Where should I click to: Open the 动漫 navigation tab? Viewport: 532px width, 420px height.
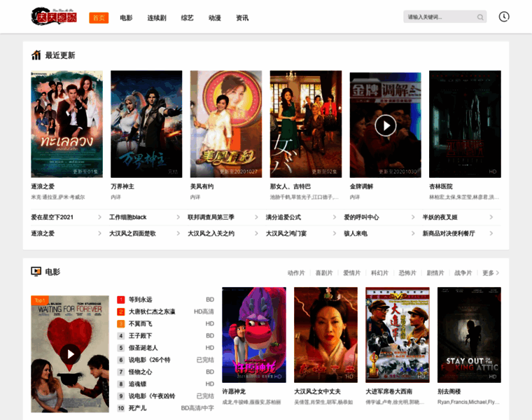pos(215,18)
